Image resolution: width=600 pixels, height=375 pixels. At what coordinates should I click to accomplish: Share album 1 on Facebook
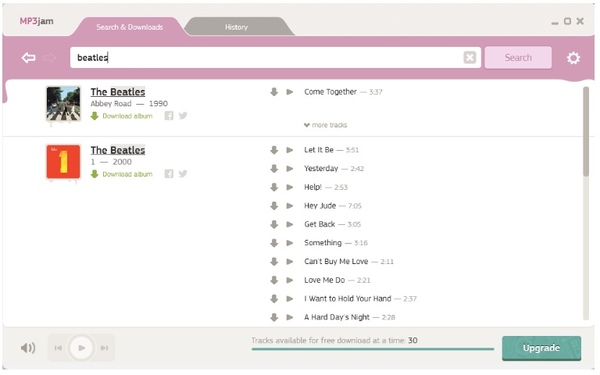pos(169,174)
